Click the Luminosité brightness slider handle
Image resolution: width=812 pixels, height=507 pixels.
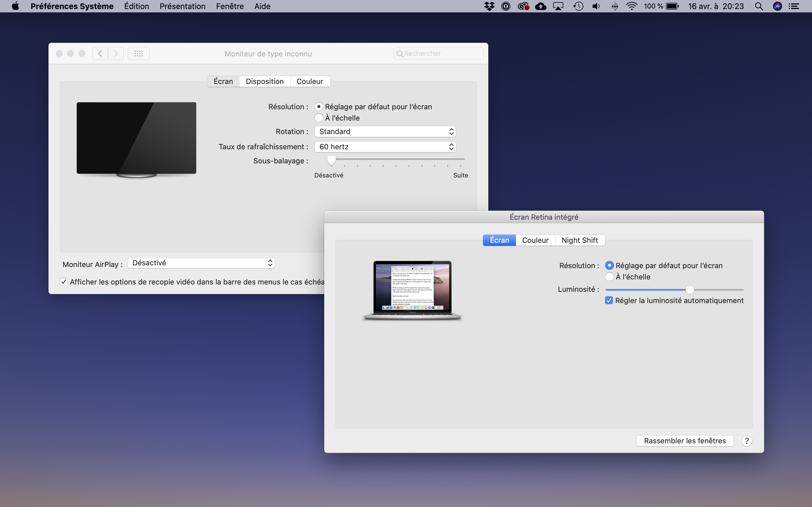pyautogui.click(x=690, y=289)
